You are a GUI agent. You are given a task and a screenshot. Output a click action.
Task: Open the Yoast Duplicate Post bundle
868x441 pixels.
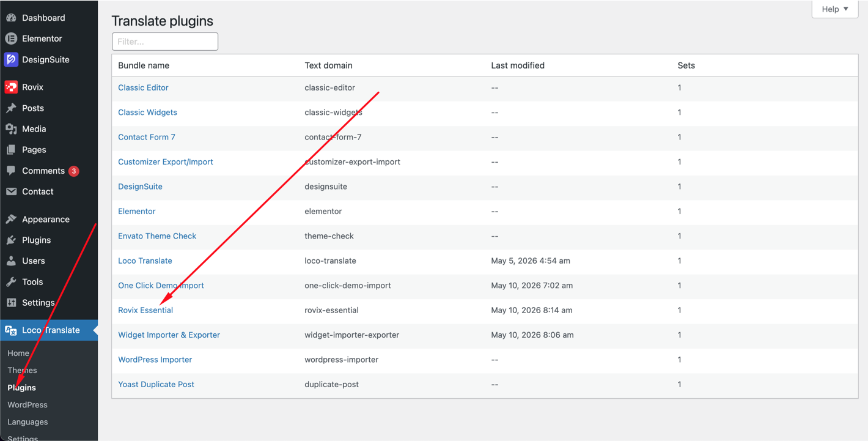tap(156, 385)
